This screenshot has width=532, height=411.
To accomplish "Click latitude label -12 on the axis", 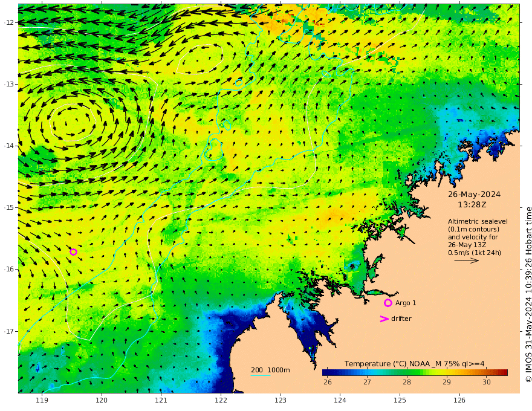I will point(9,22).
